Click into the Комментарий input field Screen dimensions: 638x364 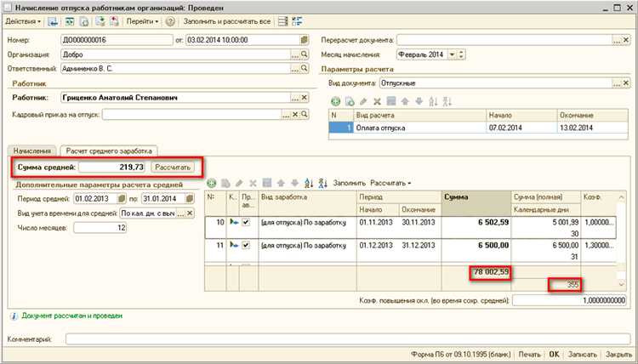click(347, 339)
